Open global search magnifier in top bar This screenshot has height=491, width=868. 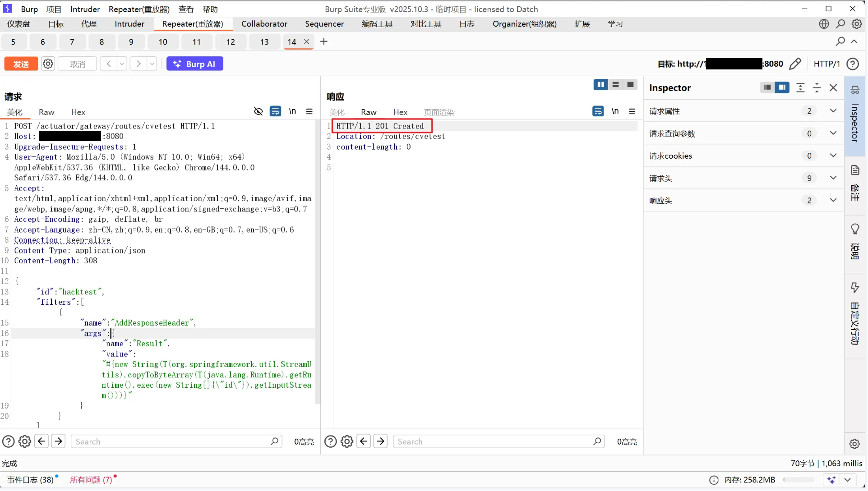(840, 24)
